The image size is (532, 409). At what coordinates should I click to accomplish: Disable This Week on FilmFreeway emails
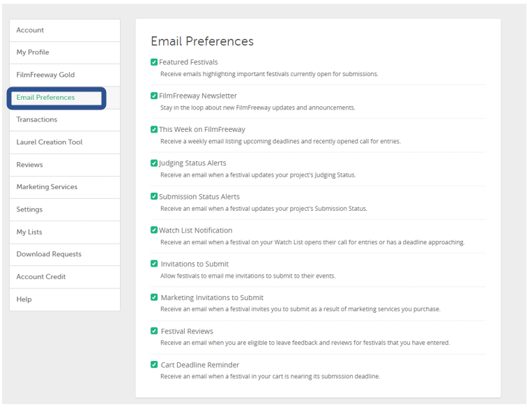[x=154, y=129]
